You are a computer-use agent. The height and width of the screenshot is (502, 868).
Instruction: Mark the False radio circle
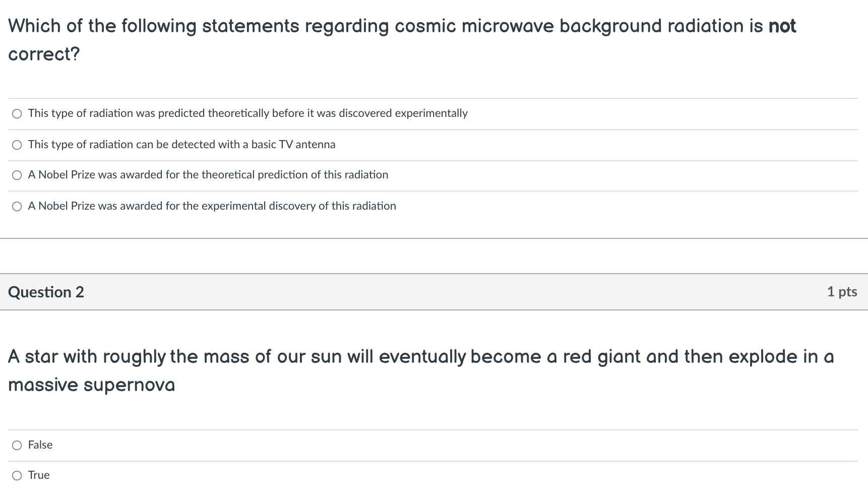coord(17,445)
